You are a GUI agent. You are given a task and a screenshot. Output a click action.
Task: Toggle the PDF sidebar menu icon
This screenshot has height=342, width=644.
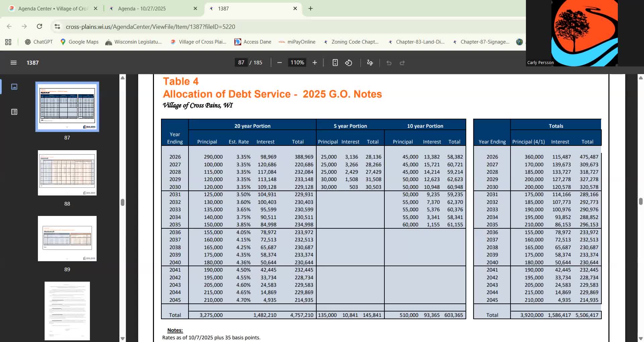pos(13,63)
